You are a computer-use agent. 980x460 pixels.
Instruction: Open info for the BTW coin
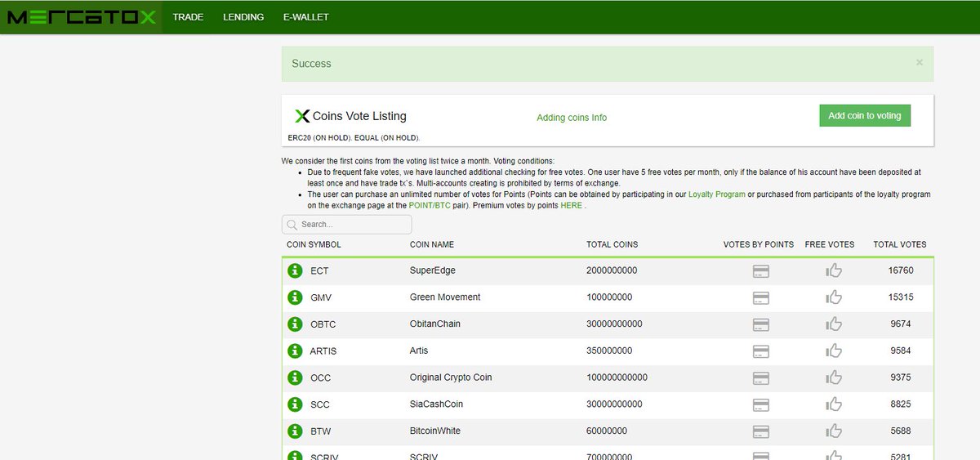[x=295, y=431]
